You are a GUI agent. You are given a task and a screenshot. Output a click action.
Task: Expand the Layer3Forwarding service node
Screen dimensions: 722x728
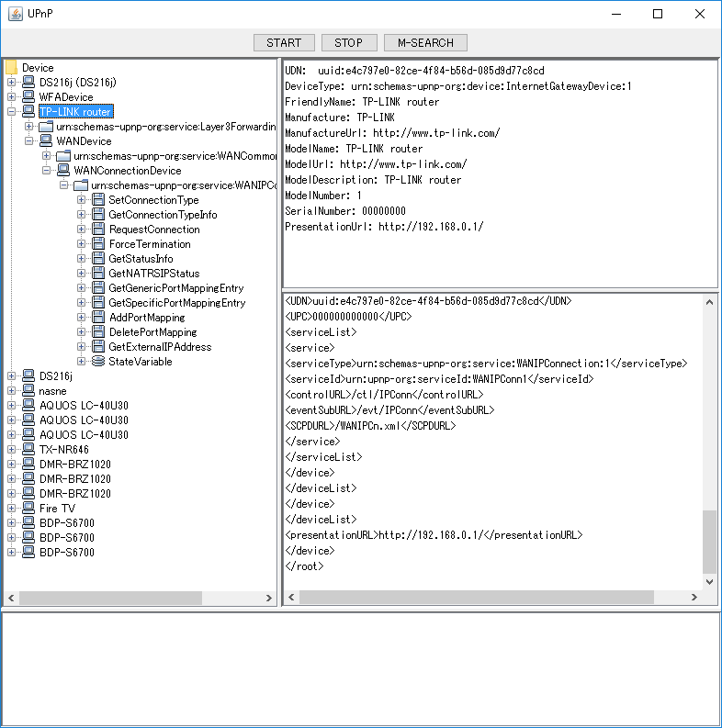28,127
